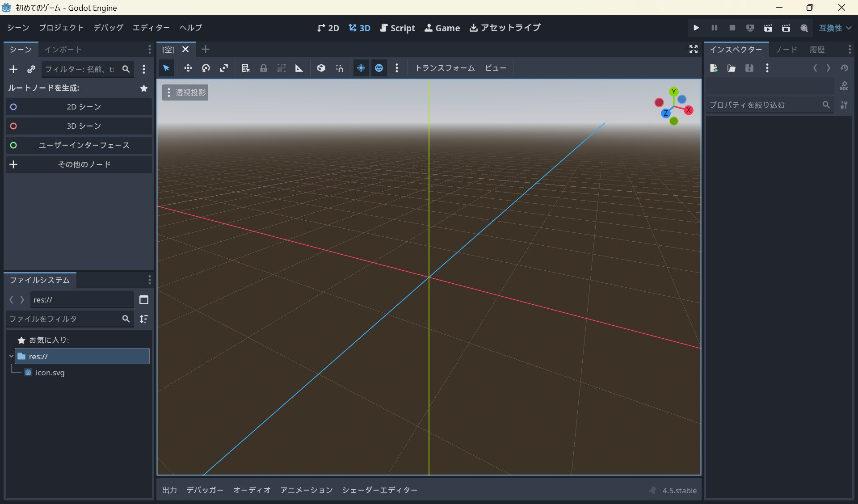This screenshot has height=504, width=858.
Task: Click the remote deploy icon
Action: [x=750, y=28]
